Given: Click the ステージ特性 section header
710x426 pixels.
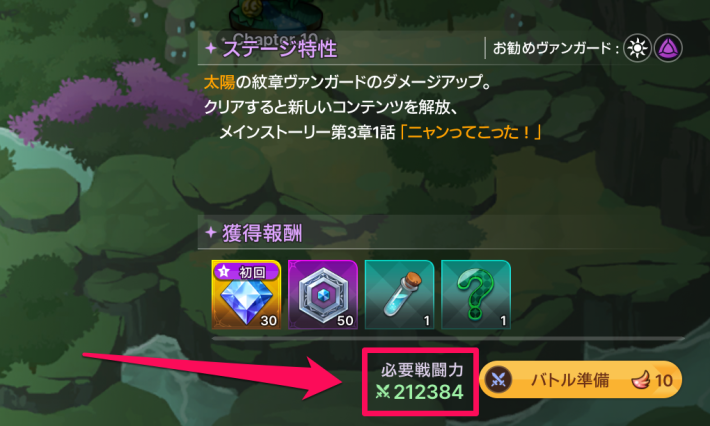Looking at the screenshot, I should 280,49.
